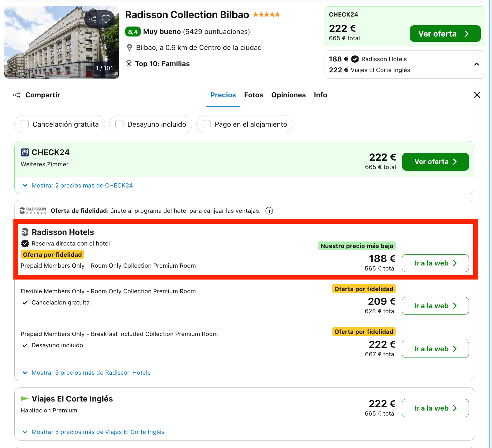Click the 8,4 rating badge
Image resolution: width=492 pixels, height=448 pixels.
point(133,32)
